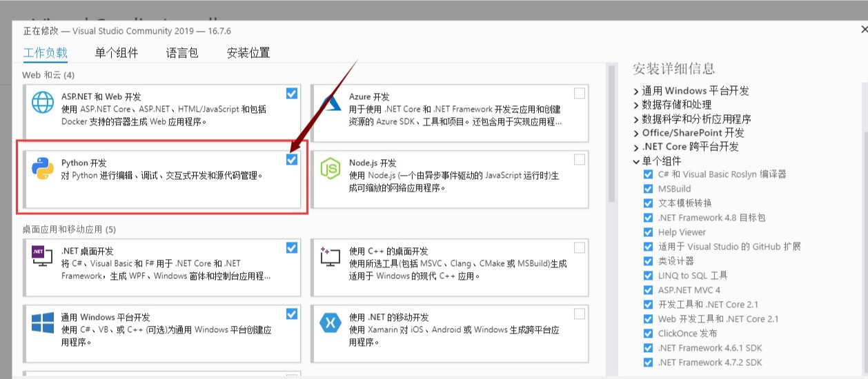868x379 pixels.
Task: Toggle the .NET 桌面开发 workload checkbox
Action: coord(292,247)
